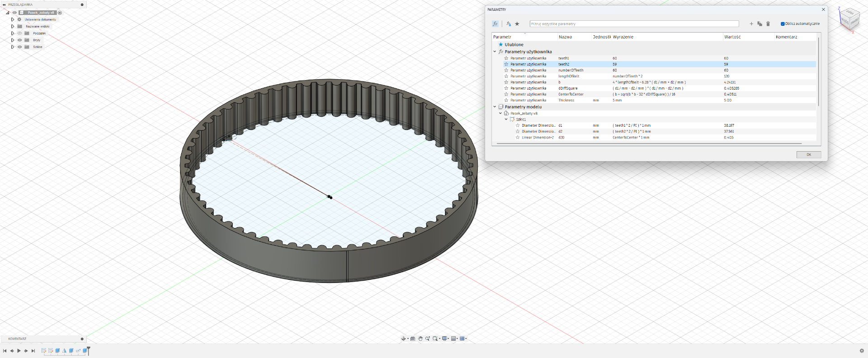Click the second sketch feature in timeline

(51, 350)
